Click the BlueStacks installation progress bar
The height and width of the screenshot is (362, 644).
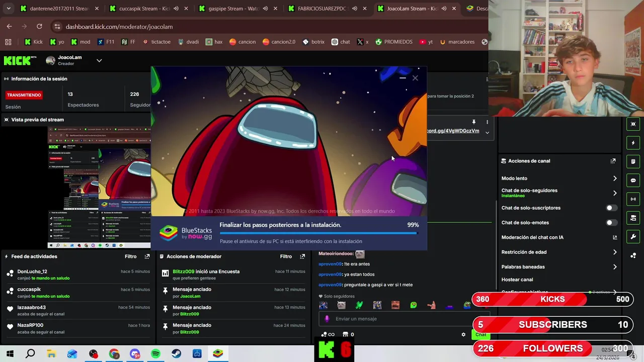(x=318, y=233)
